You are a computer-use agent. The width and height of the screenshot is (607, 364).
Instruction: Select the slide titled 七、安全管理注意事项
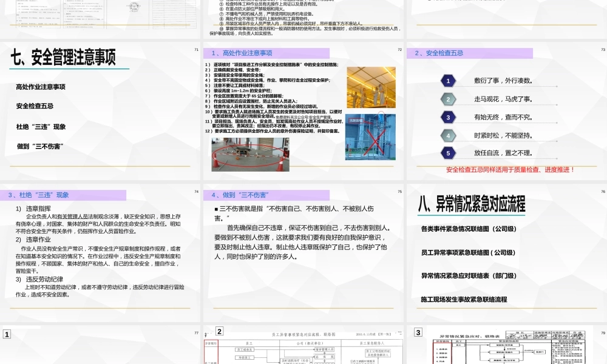tap(100, 110)
